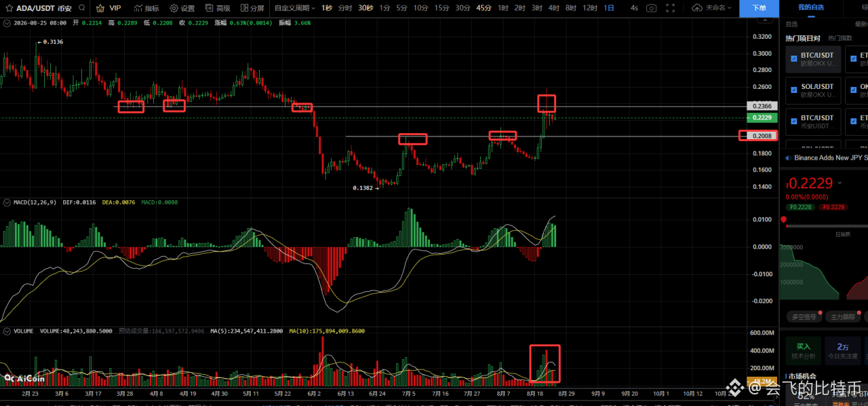Image resolution: width=868 pixels, height=406 pixels.
Task: Select the 1分 timeframe
Action: pyautogui.click(x=384, y=8)
